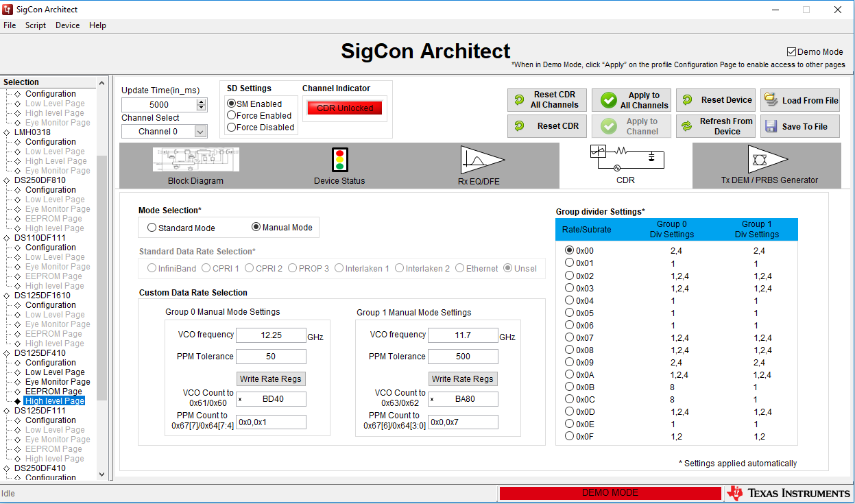855x504 pixels.
Task: Open the Help menu
Action: click(98, 25)
